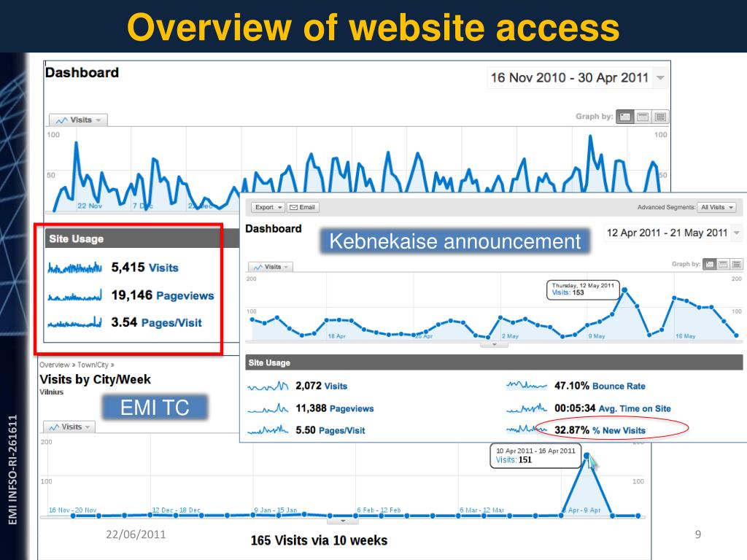Click the Overview breadcrumb link
This screenshot has width=747, height=560.
pos(54,365)
